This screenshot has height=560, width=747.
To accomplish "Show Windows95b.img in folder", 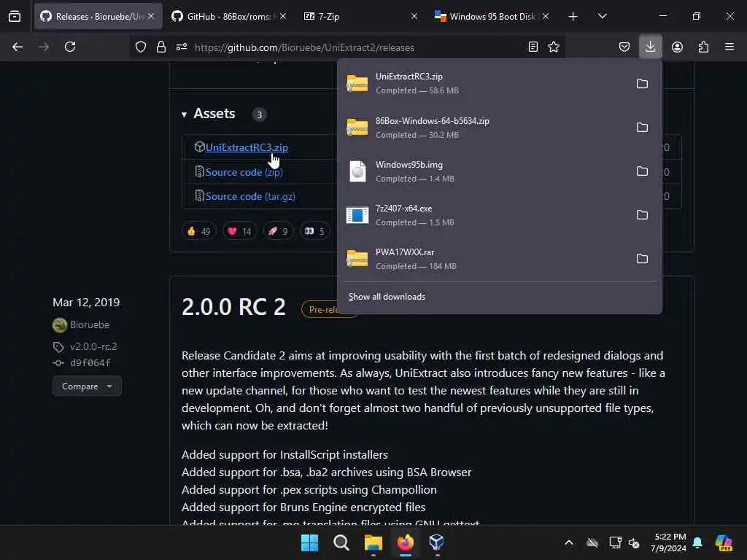I will click(642, 171).
